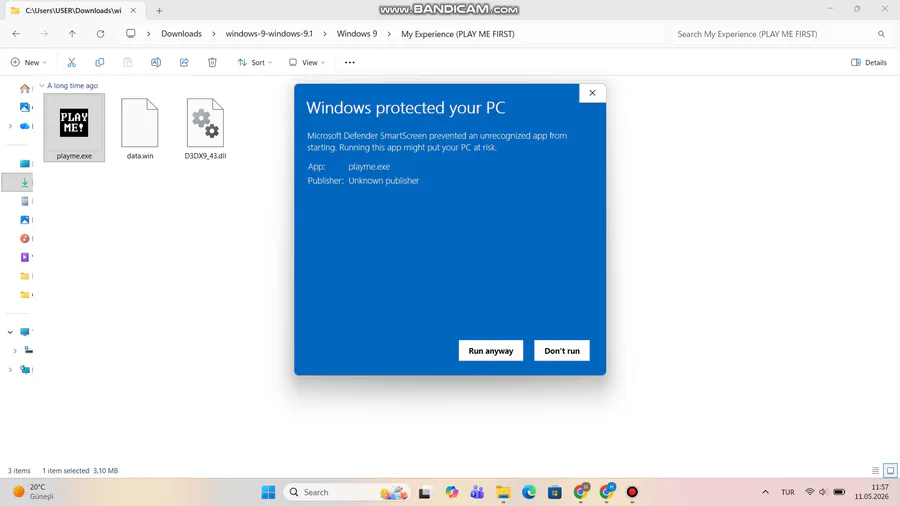Open the See more three-dots menu
The width and height of the screenshot is (900, 506).
(x=350, y=63)
